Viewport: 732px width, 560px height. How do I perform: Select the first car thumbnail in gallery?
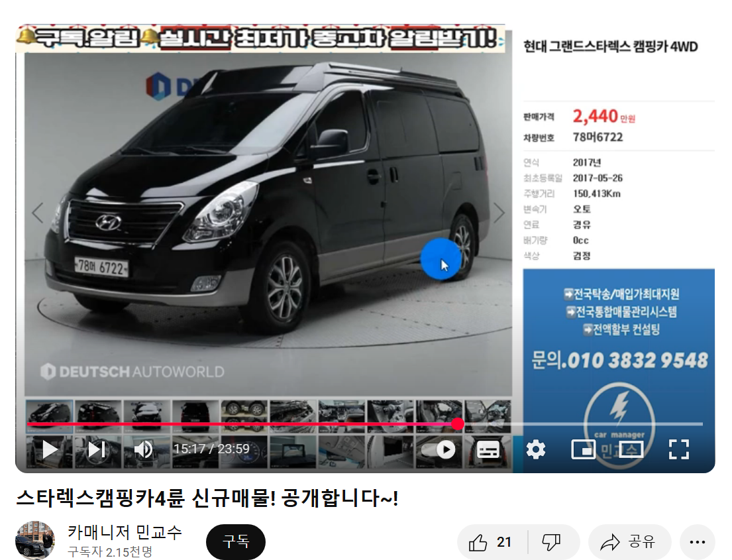(50, 416)
